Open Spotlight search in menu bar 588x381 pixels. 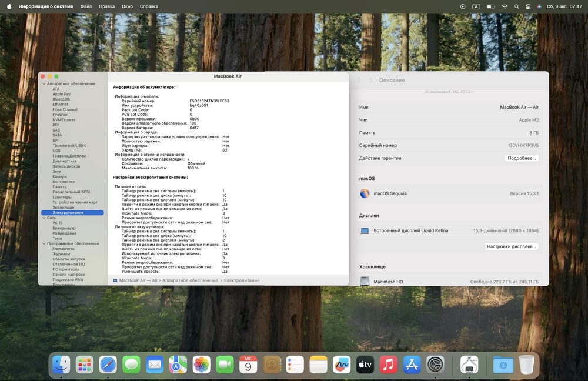click(x=516, y=6)
